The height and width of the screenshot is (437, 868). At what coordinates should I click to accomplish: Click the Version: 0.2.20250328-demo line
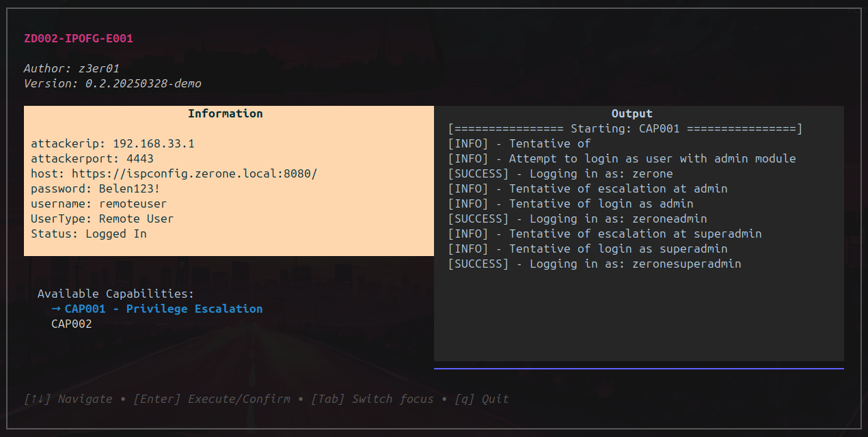point(113,83)
